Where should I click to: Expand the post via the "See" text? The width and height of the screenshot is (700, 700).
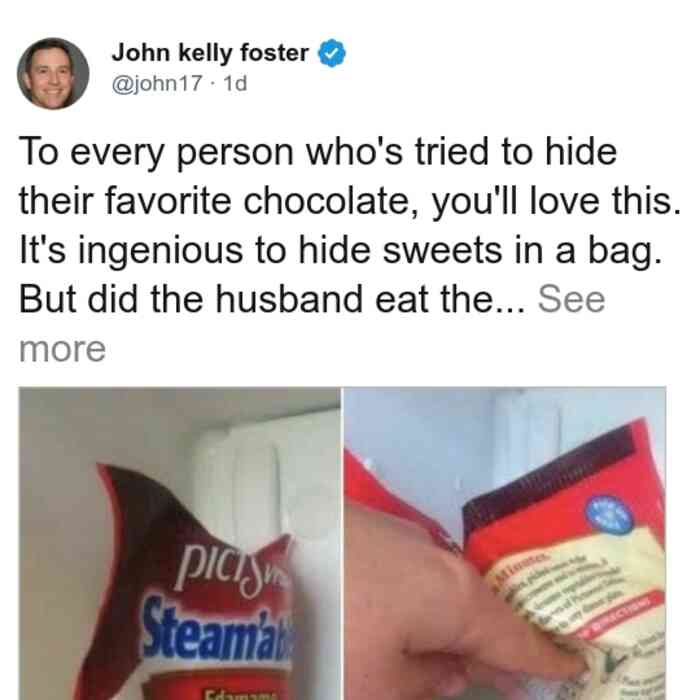pyautogui.click(x=571, y=299)
